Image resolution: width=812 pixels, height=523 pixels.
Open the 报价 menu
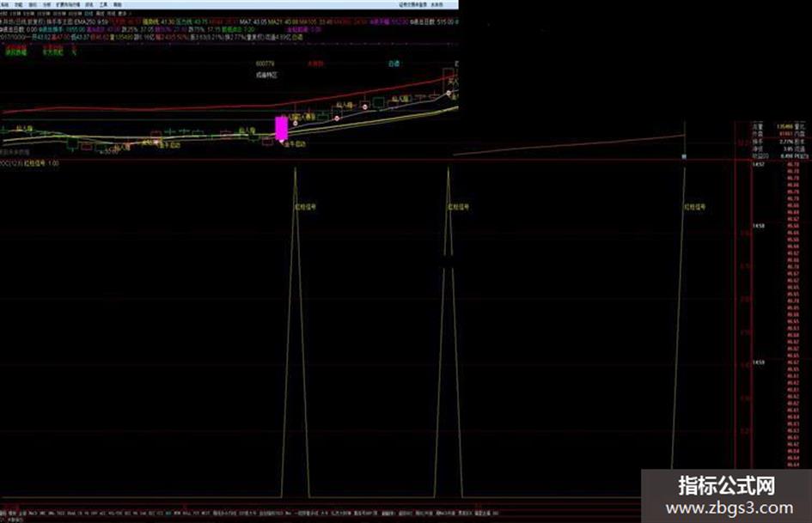(33, 4)
